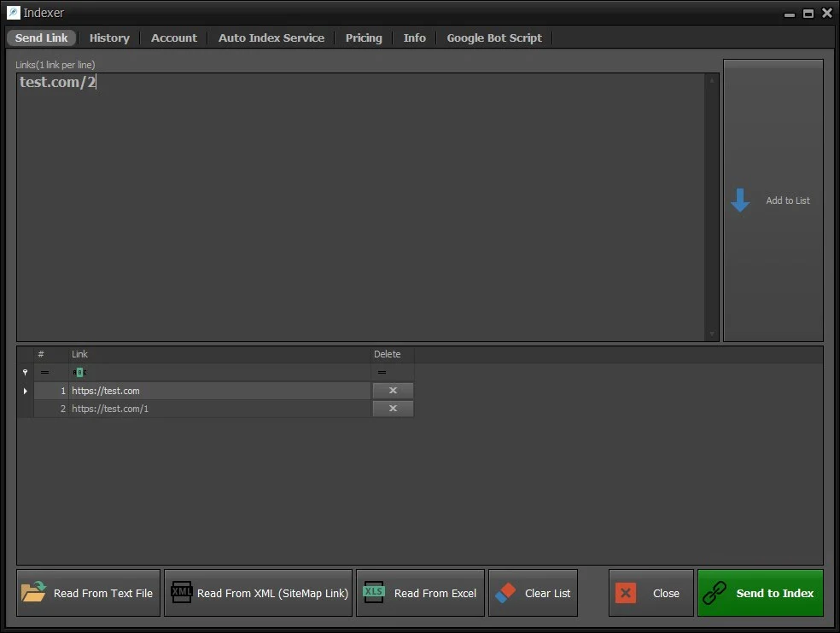Switch to the Pricing tab
Screen dimensions: 840x633
[364, 38]
